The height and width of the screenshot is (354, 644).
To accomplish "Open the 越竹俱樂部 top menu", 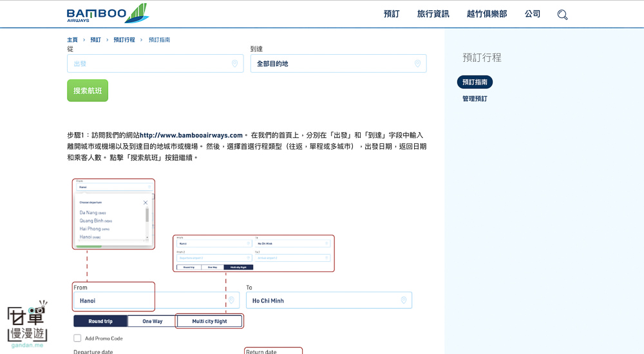I will [x=487, y=14].
